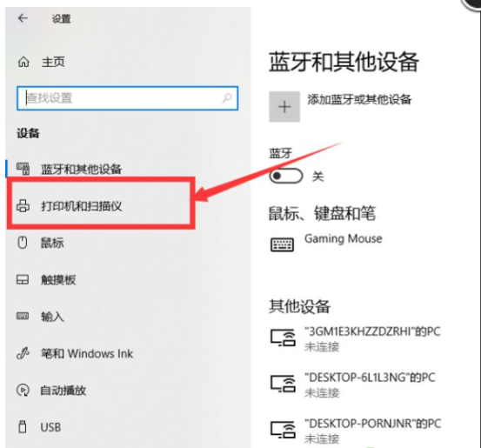The image size is (481, 448).
Task: Click the USB icon in sidebar
Action: (23, 427)
